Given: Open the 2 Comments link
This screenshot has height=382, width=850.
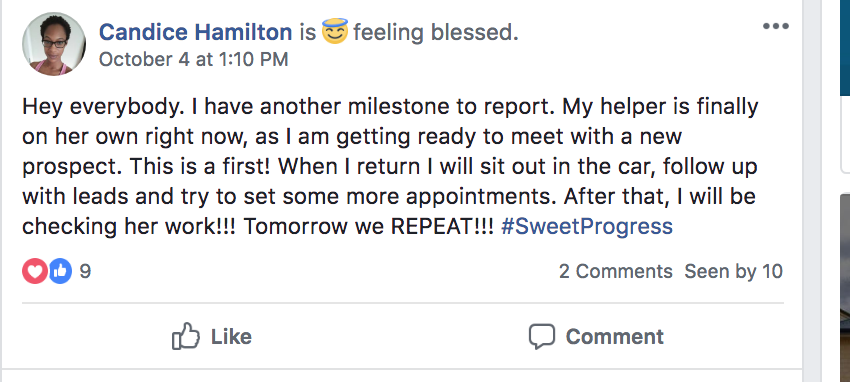Looking at the screenshot, I should click(x=616, y=271).
